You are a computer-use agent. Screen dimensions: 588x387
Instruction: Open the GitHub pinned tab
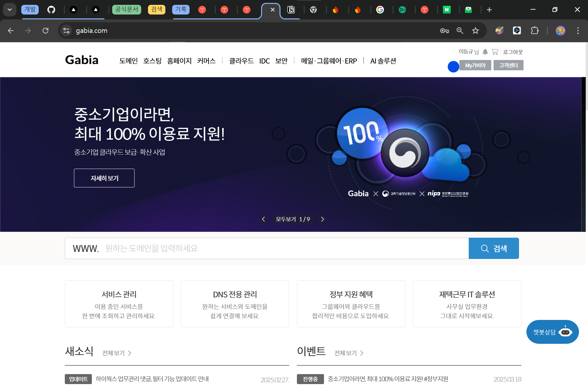click(x=51, y=10)
